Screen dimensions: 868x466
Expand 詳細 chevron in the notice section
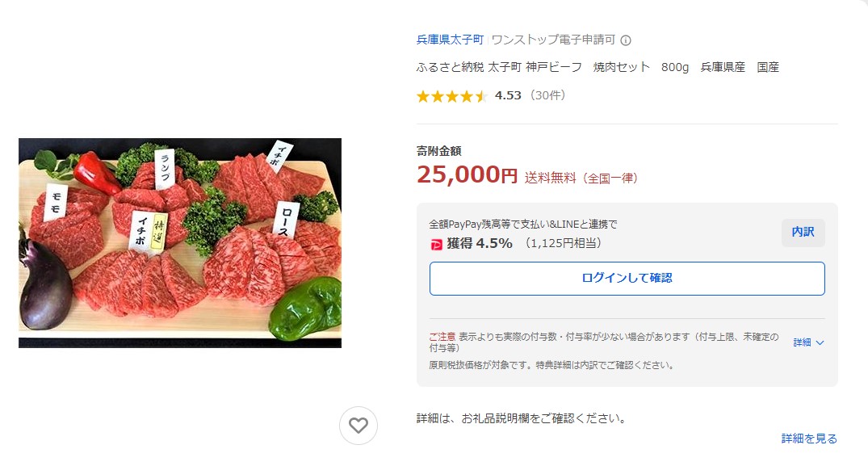click(808, 342)
